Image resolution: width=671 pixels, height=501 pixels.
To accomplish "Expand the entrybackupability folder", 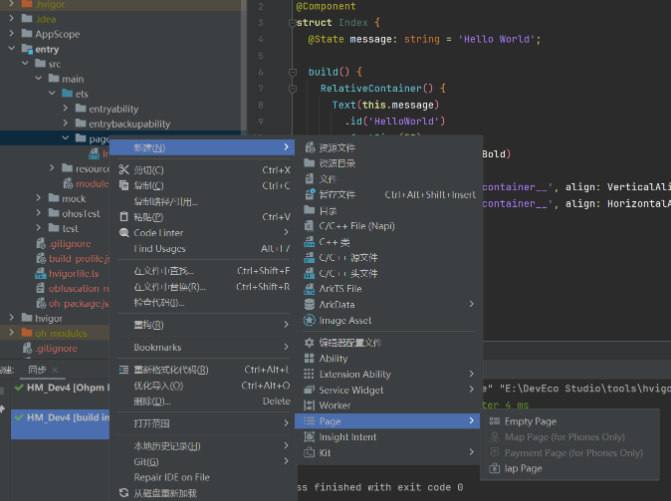I will [x=65, y=123].
